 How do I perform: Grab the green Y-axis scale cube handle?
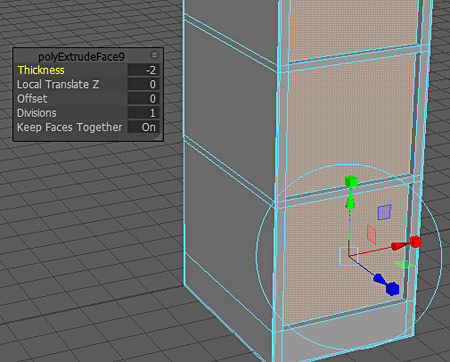click(x=351, y=182)
